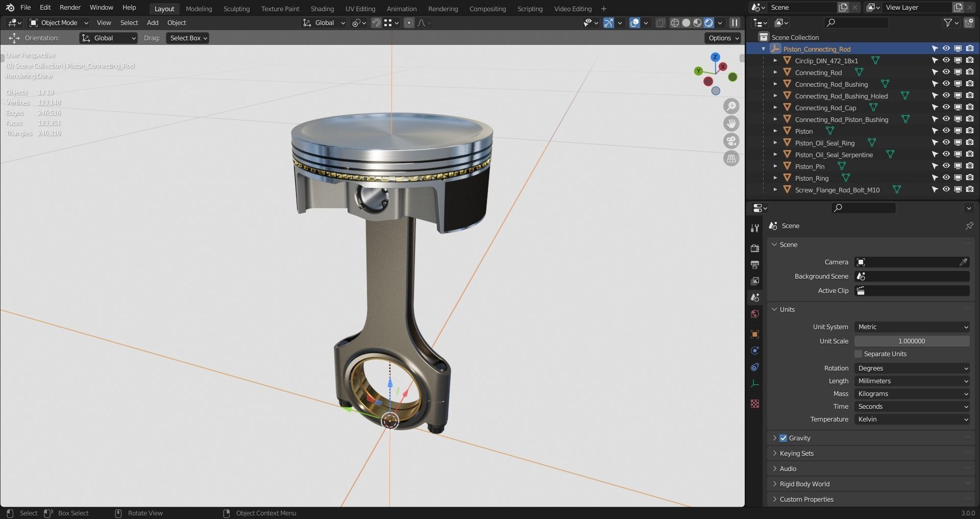The image size is (980, 519).
Task: Disable the Gravity checkbox
Action: point(783,438)
